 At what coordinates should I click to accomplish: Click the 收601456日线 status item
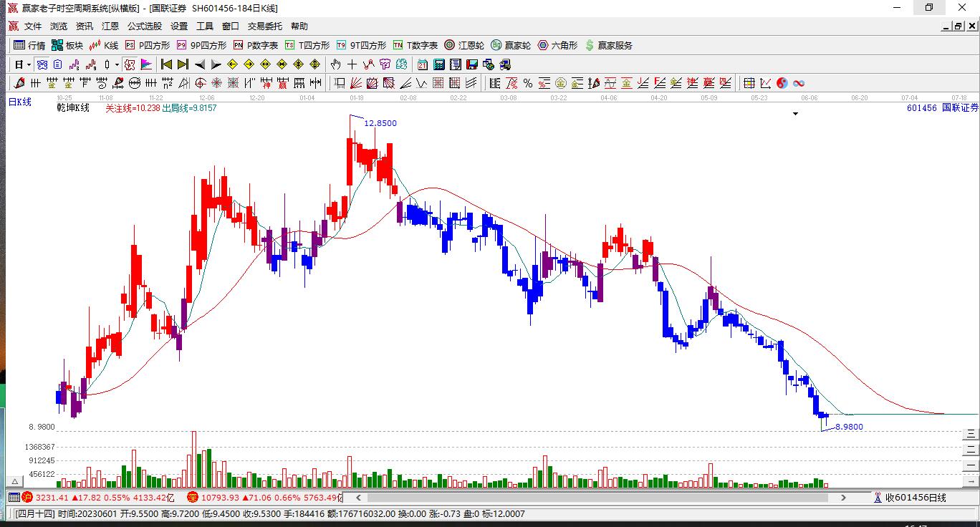pos(911,498)
